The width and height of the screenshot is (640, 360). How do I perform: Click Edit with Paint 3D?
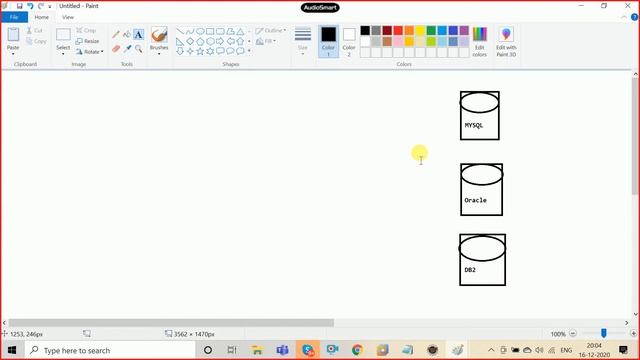click(506, 41)
